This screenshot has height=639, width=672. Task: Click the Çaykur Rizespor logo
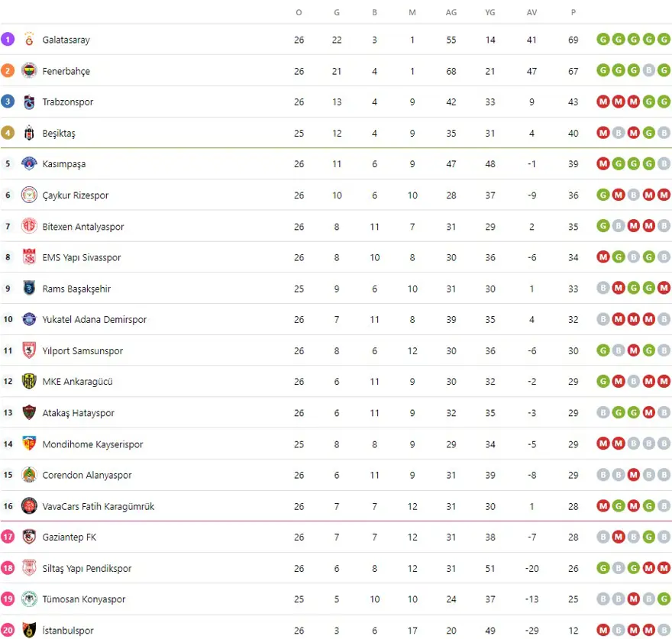29,195
